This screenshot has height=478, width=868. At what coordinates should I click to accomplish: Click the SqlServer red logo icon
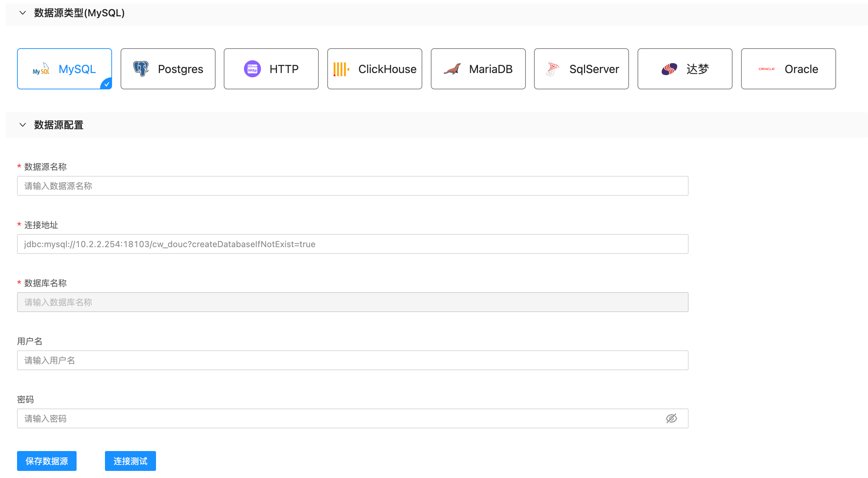[x=552, y=69]
